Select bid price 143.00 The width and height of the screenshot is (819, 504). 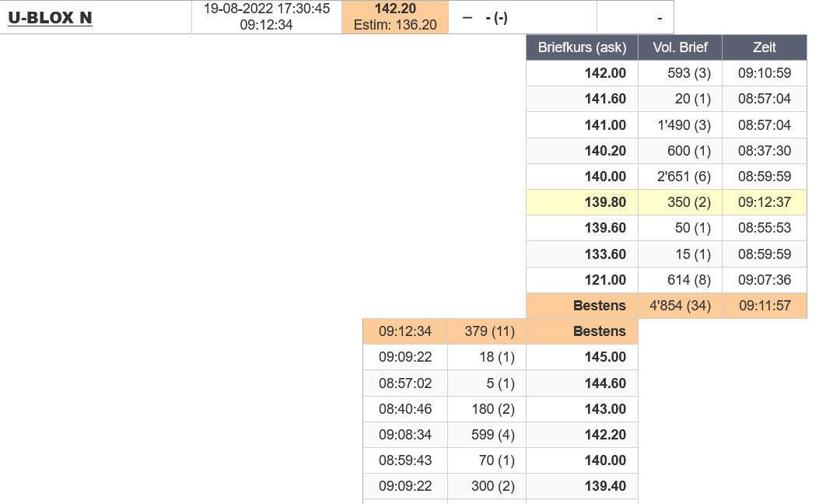tap(605, 409)
